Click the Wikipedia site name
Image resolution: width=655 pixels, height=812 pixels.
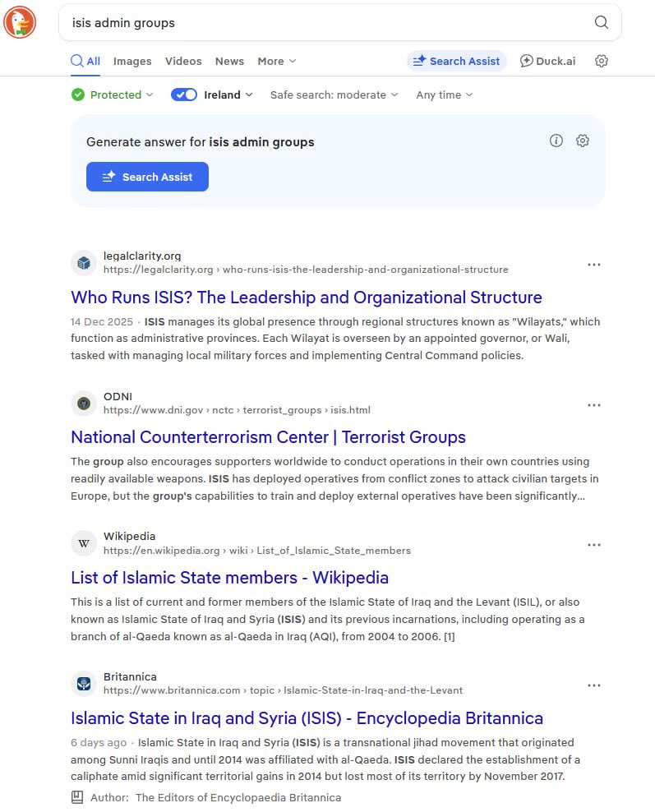coord(130,537)
